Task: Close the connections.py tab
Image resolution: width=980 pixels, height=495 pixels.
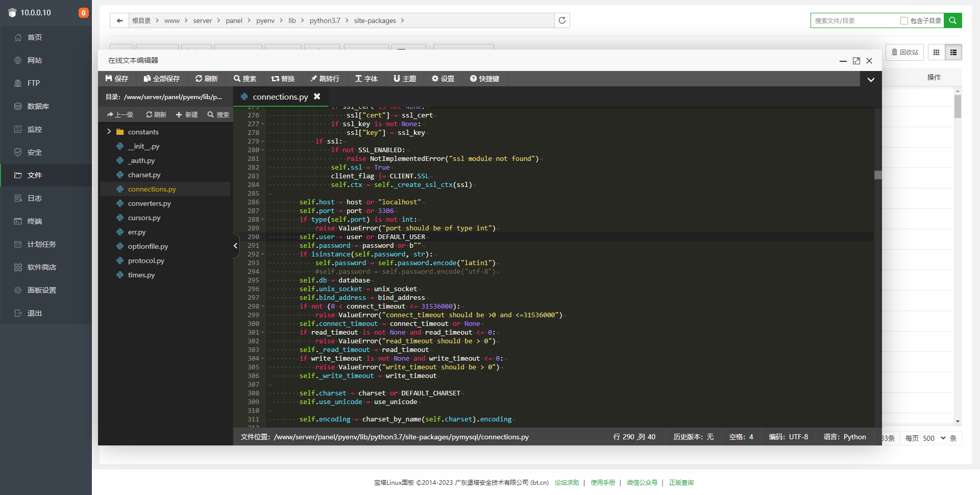Action: [x=317, y=96]
